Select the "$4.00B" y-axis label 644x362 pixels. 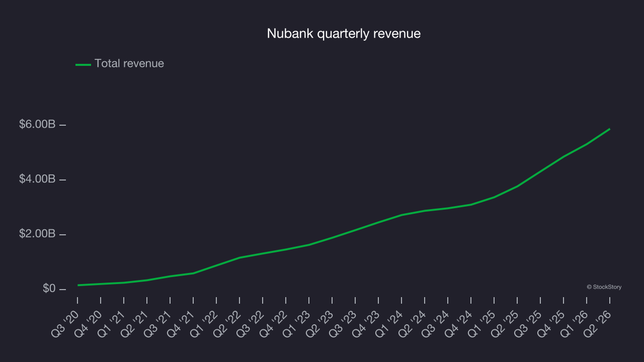pos(37,179)
